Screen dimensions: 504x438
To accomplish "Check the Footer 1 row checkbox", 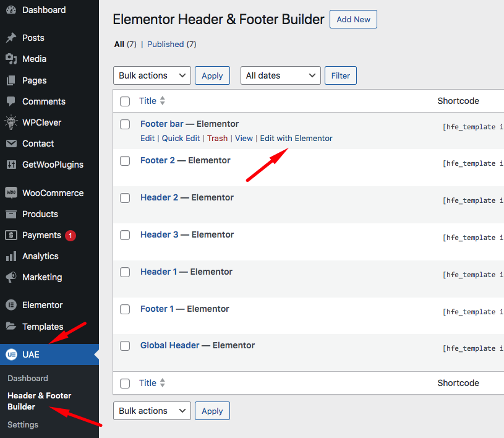I will click(125, 309).
